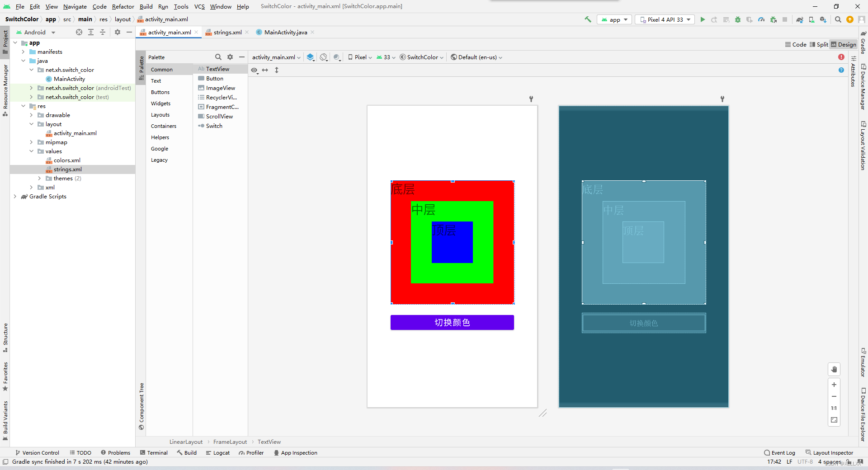The image size is (868, 470).
Task: Click Collapse All in project panel
Action: point(103,32)
